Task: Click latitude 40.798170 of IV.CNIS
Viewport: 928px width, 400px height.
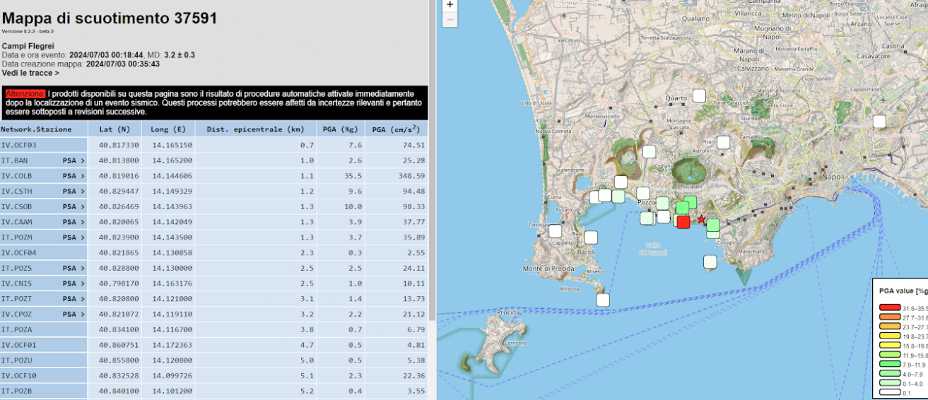Action: [120, 283]
